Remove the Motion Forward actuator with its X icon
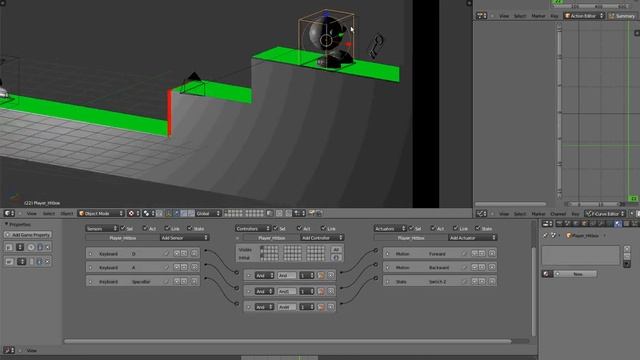 click(492, 253)
